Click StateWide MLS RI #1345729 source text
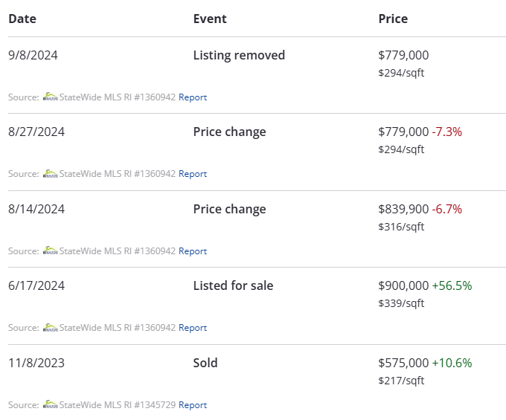The height and width of the screenshot is (420, 506). [x=118, y=405]
